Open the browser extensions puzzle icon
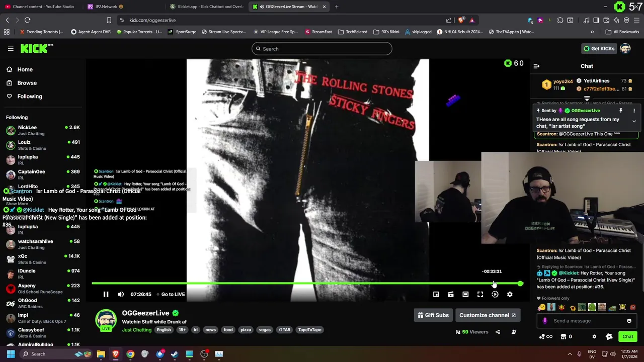Screen dimensions: 644x362 560,20
